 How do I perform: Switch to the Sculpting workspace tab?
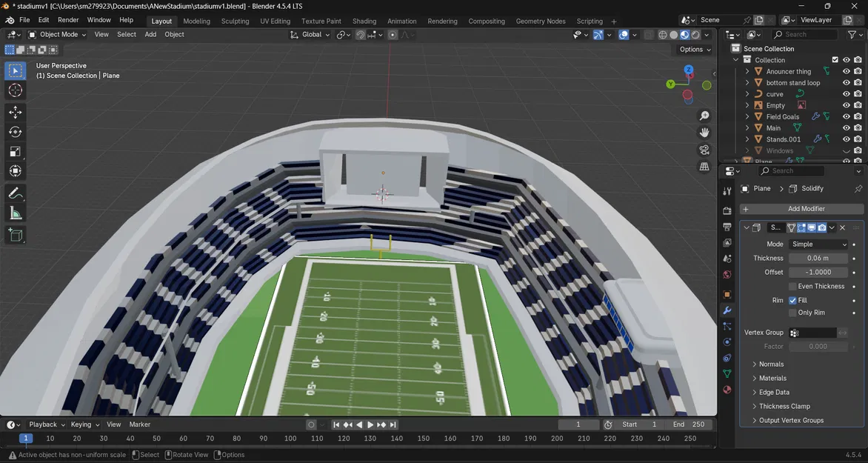point(235,21)
